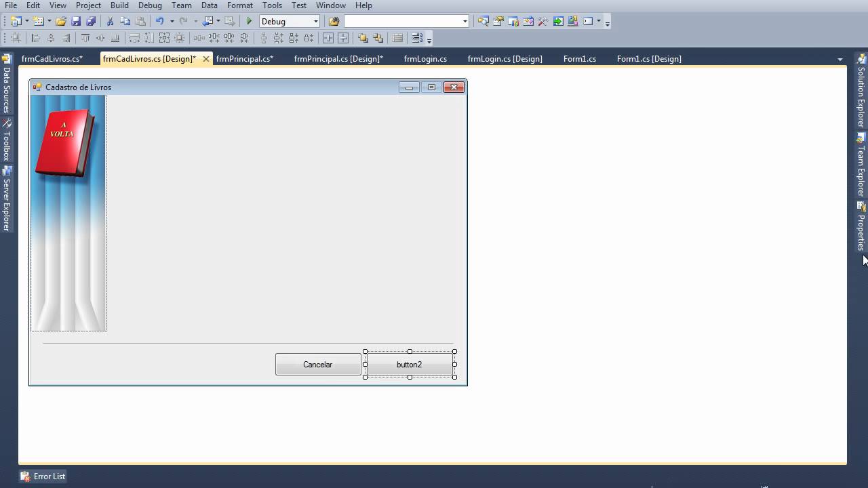Click the Open File folder icon
This screenshot has height=488, width=868.
(61, 21)
